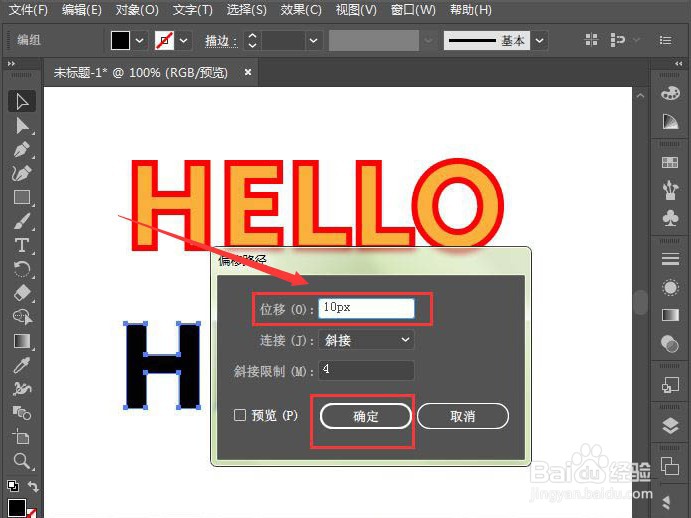Open the Appearance panel

pyautogui.click(x=670, y=287)
